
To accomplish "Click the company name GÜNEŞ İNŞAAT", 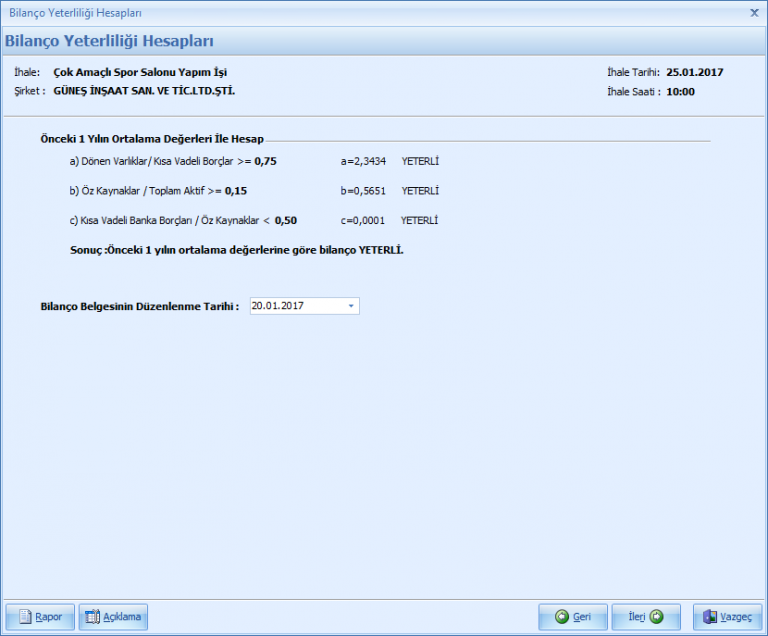I will [144, 90].
